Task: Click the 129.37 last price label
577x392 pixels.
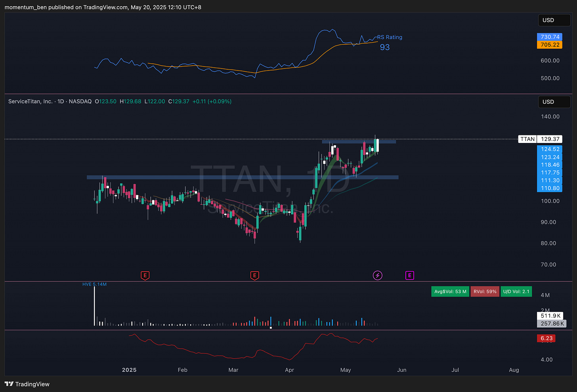Action: tap(550, 139)
